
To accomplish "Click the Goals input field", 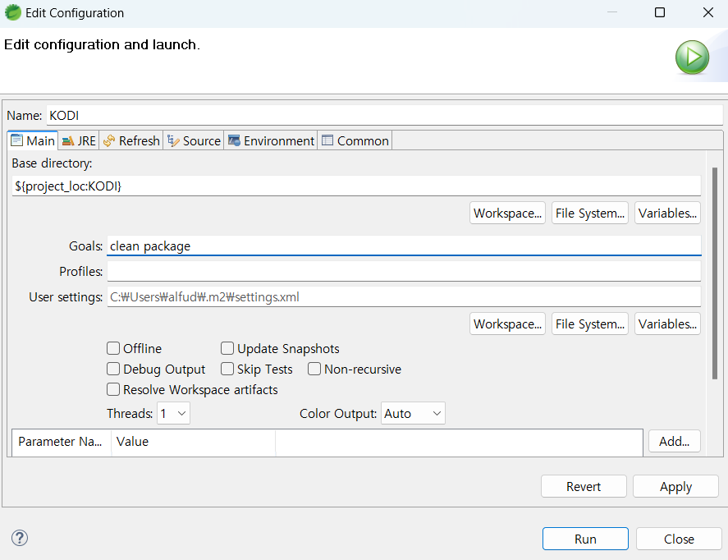I will click(404, 246).
